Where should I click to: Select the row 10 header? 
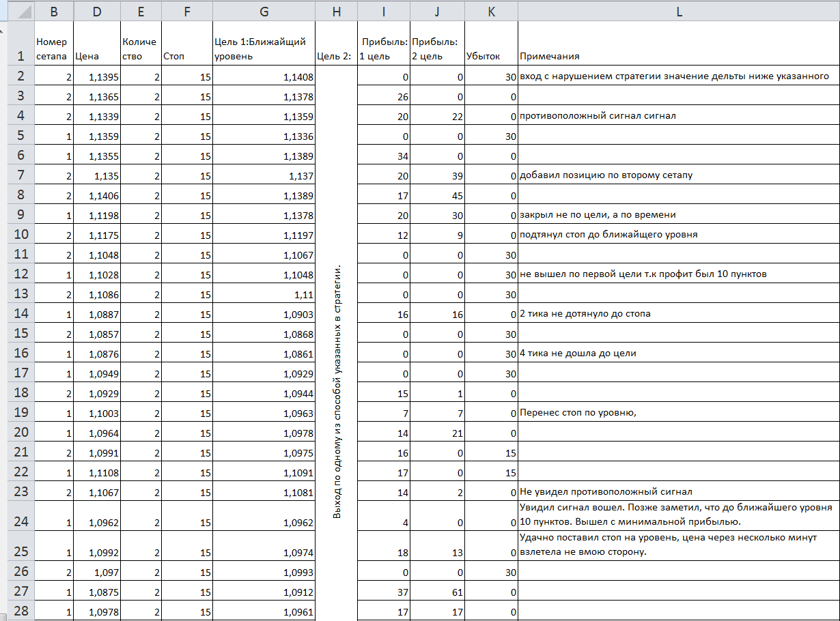tap(20, 234)
